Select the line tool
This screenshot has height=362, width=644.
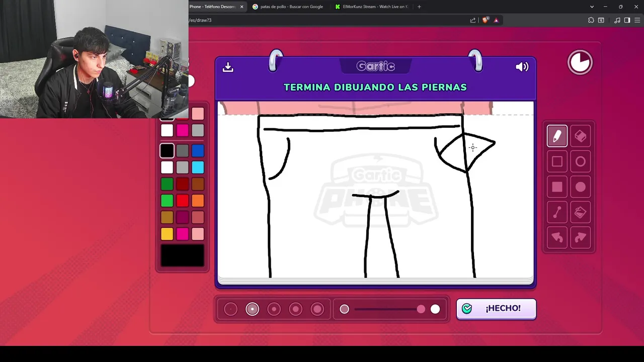[557, 212]
